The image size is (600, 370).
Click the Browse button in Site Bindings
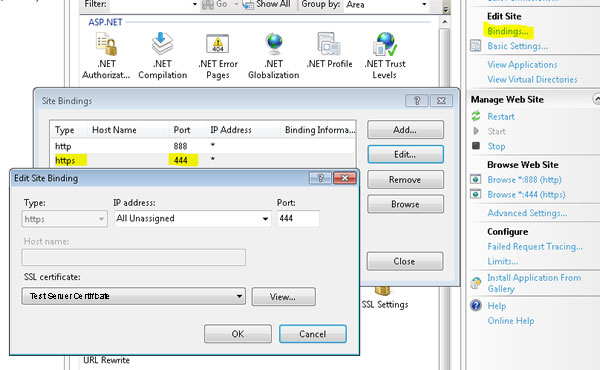pos(405,204)
